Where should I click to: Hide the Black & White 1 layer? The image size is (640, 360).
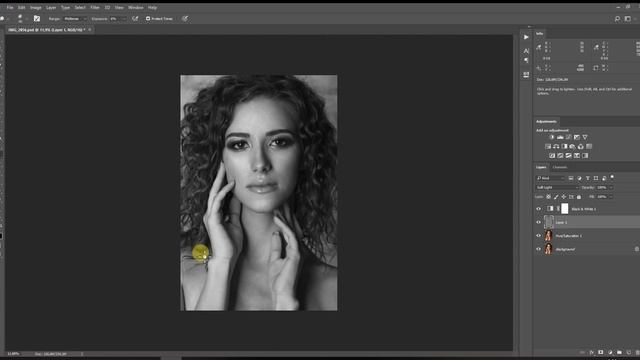tap(538, 209)
